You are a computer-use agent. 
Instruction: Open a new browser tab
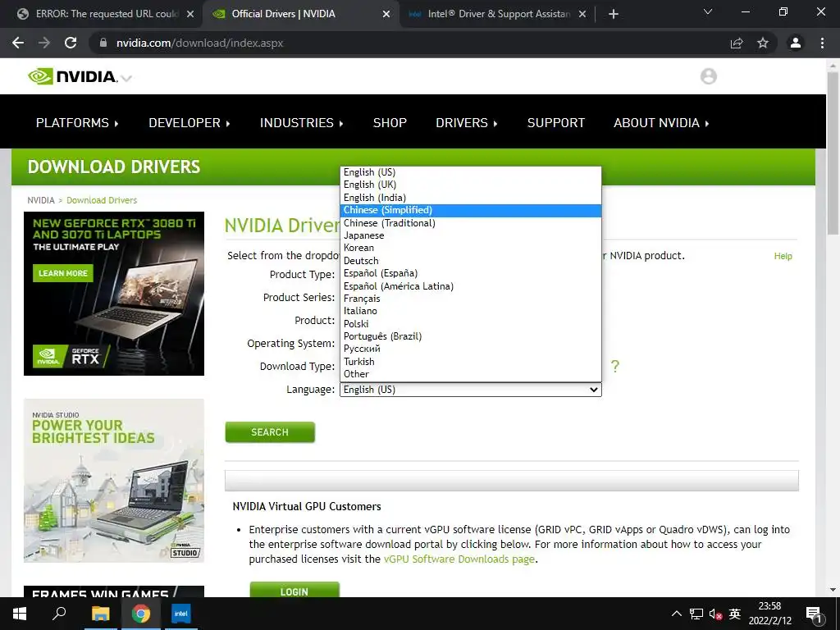pos(614,14)
